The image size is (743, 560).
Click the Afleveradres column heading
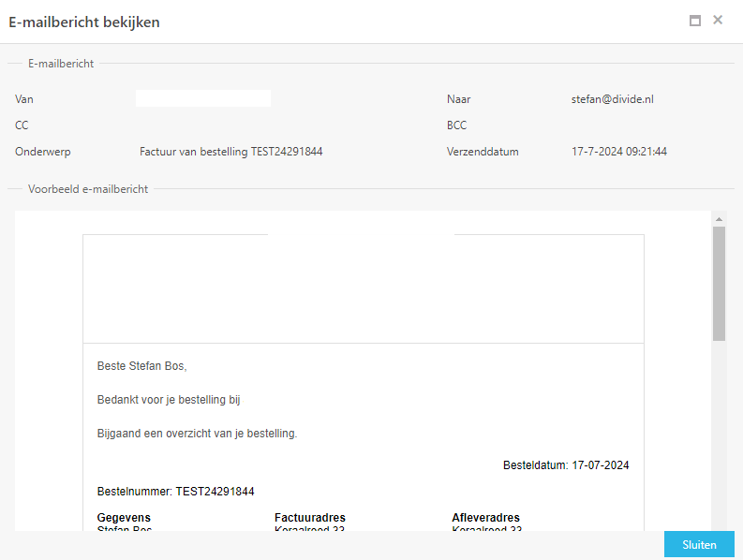pyautogui.click(x=485, y=517)
